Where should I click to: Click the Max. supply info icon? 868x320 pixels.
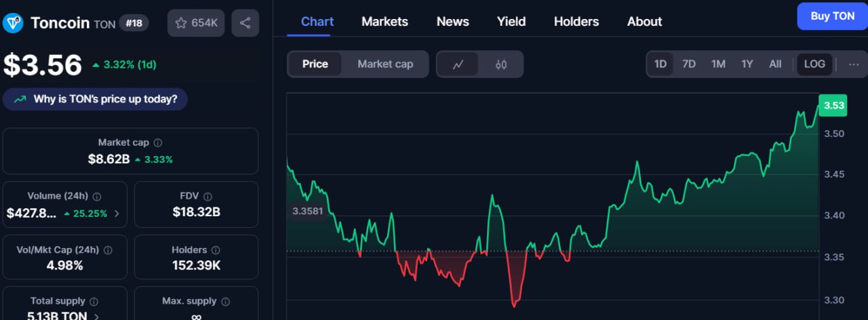tap(226, 302)
